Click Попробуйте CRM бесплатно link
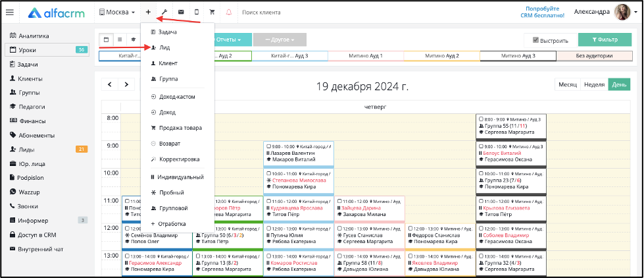 pyautogui.click(x=542, y=12)
